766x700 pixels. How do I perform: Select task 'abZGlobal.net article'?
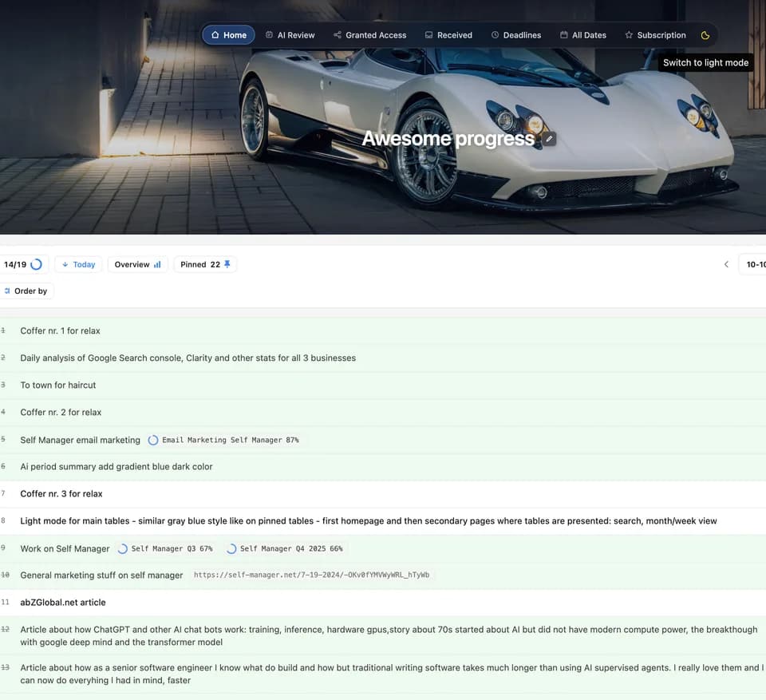pos(62,603)
